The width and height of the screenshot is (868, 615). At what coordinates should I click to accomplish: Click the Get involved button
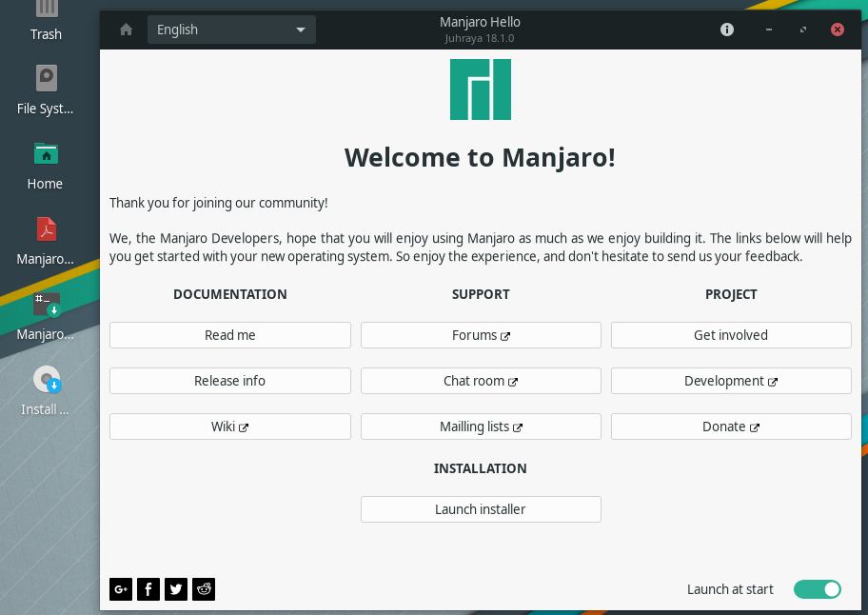[731, 335]
